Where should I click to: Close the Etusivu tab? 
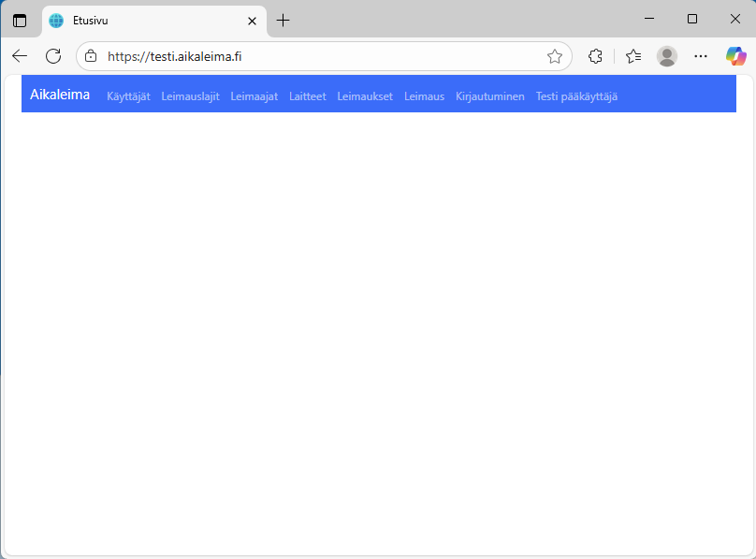(x=252, y=21)
